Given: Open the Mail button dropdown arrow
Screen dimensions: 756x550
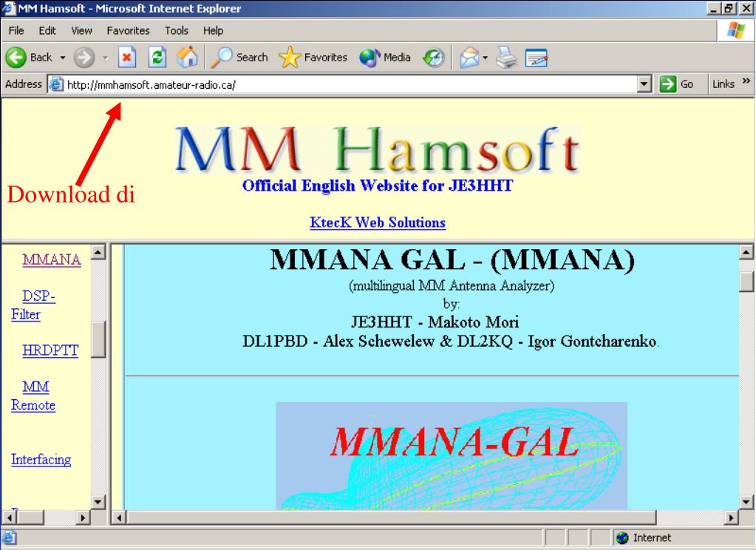Looking at the screenshot, I should [485, 58].
